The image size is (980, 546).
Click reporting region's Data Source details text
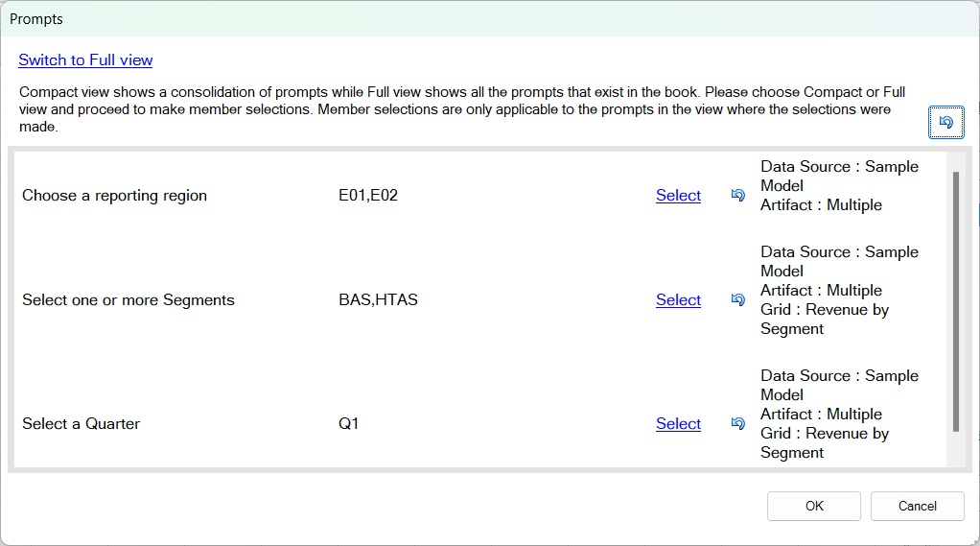[x=839, y=176]
